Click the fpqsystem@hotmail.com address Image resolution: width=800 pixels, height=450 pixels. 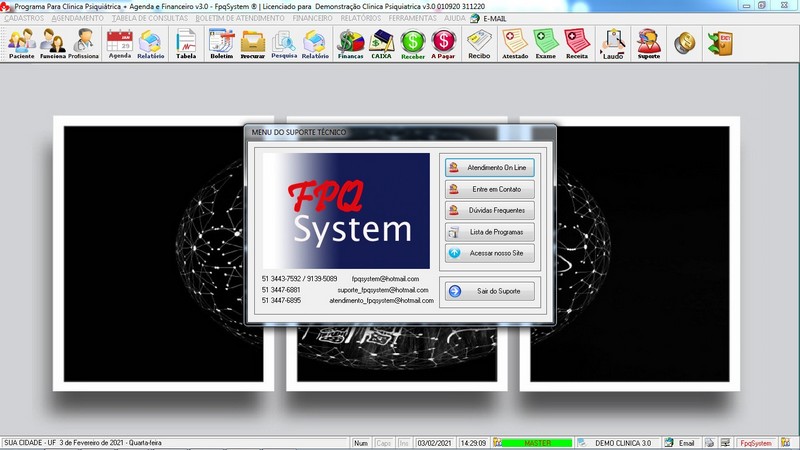(385, 279)
